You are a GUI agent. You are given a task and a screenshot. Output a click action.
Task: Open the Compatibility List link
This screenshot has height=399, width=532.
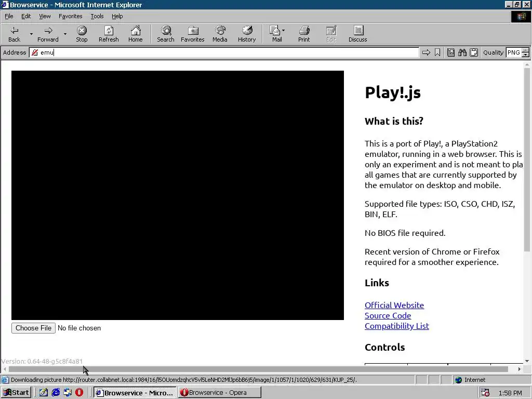coord(396,326)
